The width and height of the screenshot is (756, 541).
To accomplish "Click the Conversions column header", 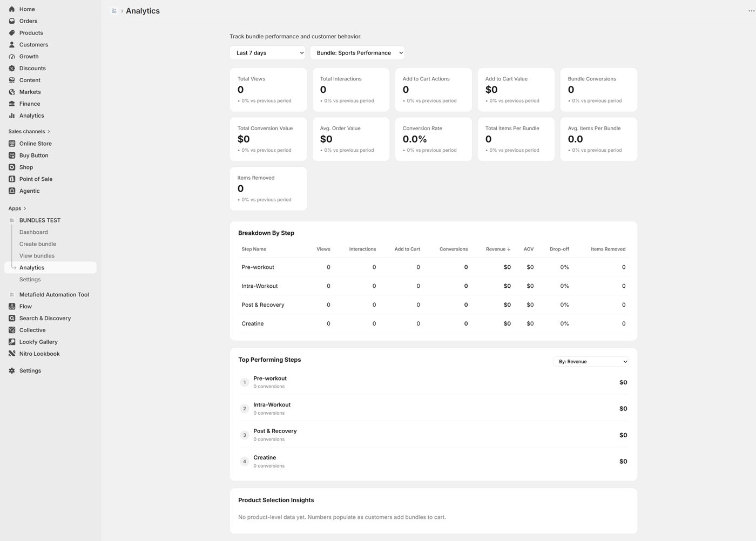I will pyautogui.click(x=454, y=249).
